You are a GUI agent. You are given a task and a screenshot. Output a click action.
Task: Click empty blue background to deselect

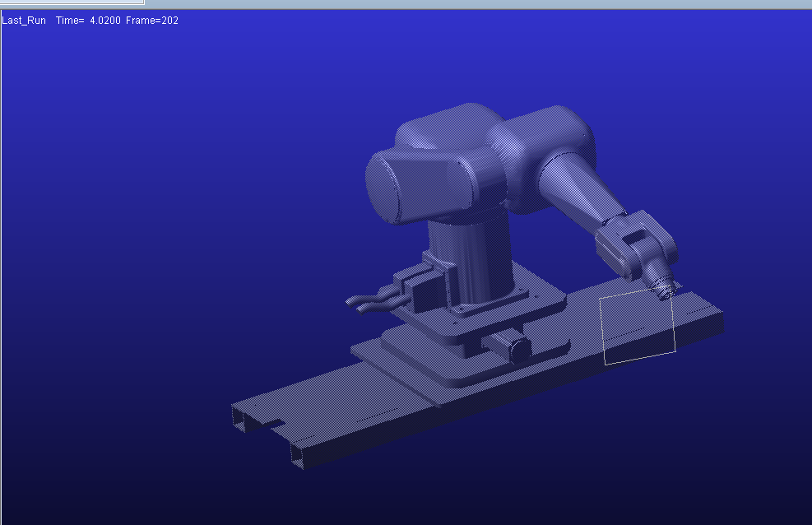(155, 207)
